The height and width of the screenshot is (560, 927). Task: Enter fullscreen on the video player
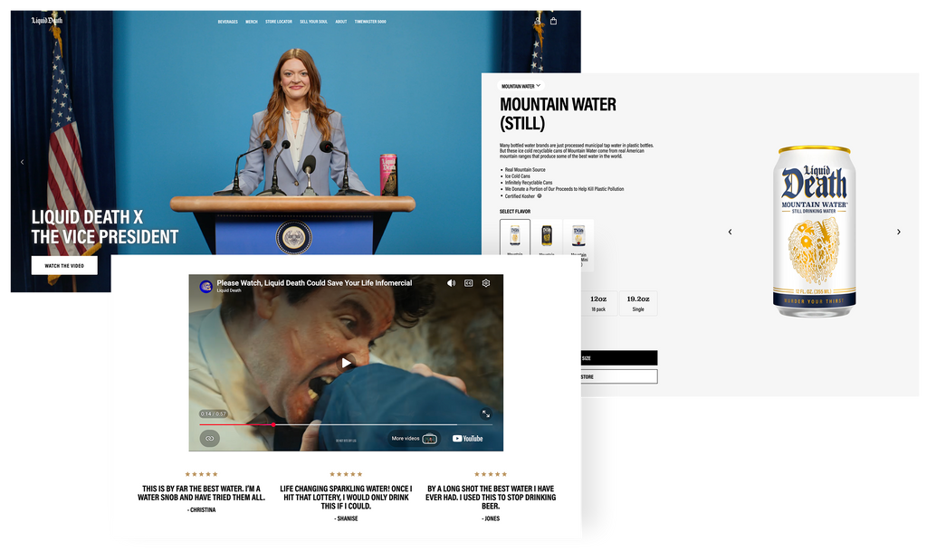[x=485, y=414]
